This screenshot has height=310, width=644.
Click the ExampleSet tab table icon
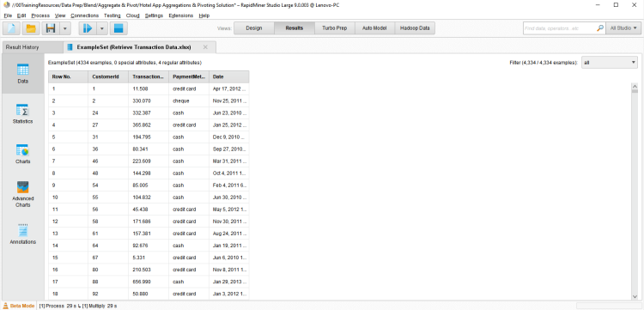[70, 47]
